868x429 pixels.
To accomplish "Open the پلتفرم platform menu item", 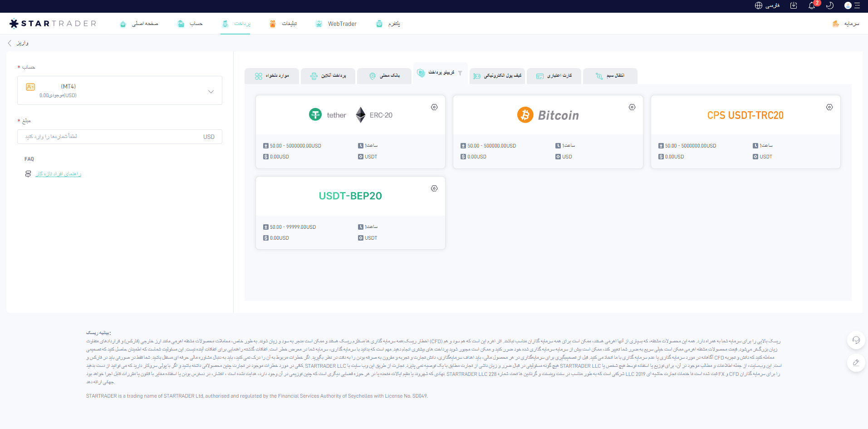I will pos(388,24).
